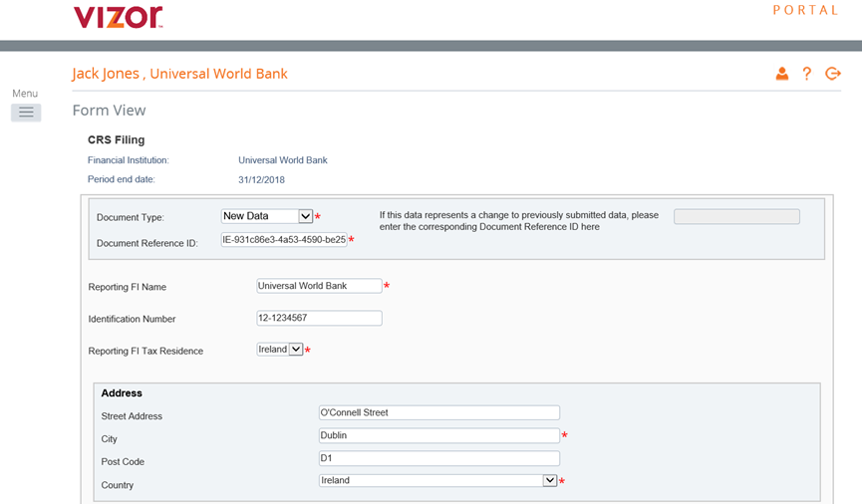
Task: Click the PORTAL text in header
Action: pyautogui.click(x=806, y=10)
